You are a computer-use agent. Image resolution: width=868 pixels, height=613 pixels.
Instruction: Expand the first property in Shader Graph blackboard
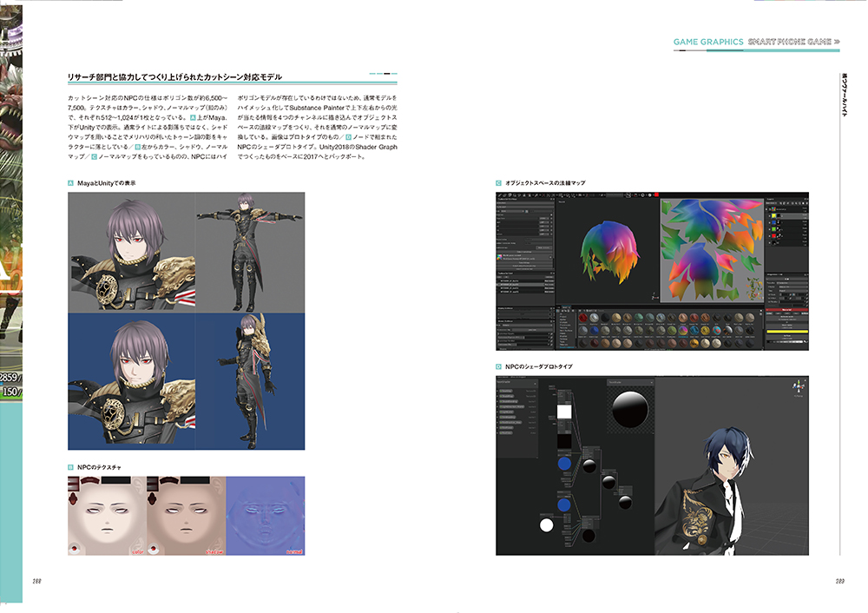(499, 392)
